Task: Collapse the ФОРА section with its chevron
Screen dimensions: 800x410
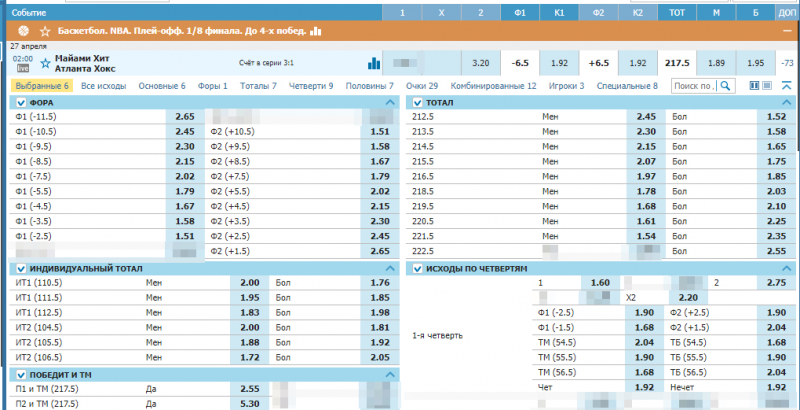Action: pos(391,103)
